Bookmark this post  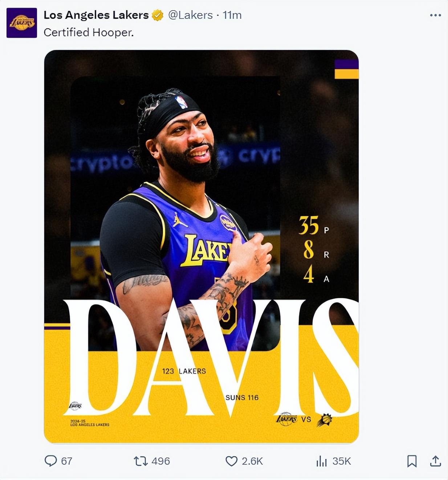pos(412,461)
